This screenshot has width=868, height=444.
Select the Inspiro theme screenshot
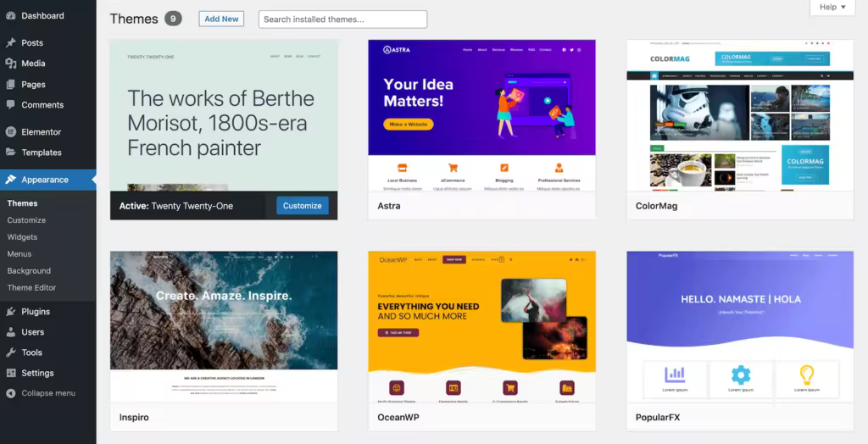pos(224,326)
